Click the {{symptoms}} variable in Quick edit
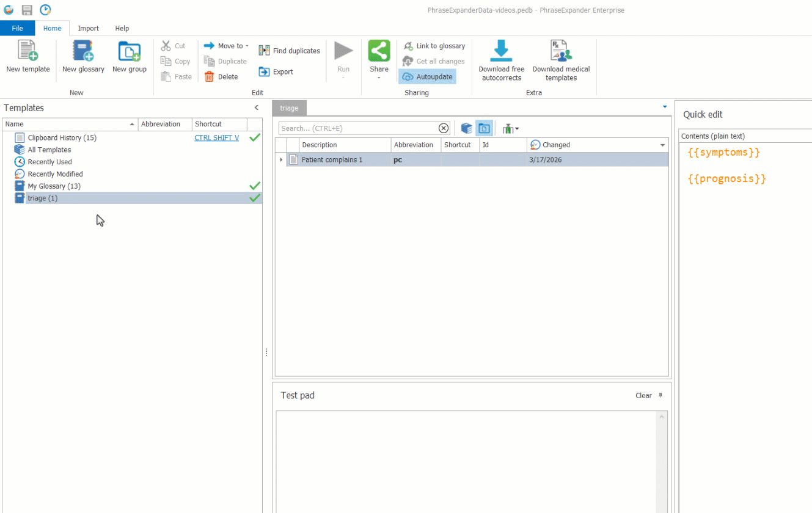The width and height of the screenshot is (812, 513). (x=724, y=152)
